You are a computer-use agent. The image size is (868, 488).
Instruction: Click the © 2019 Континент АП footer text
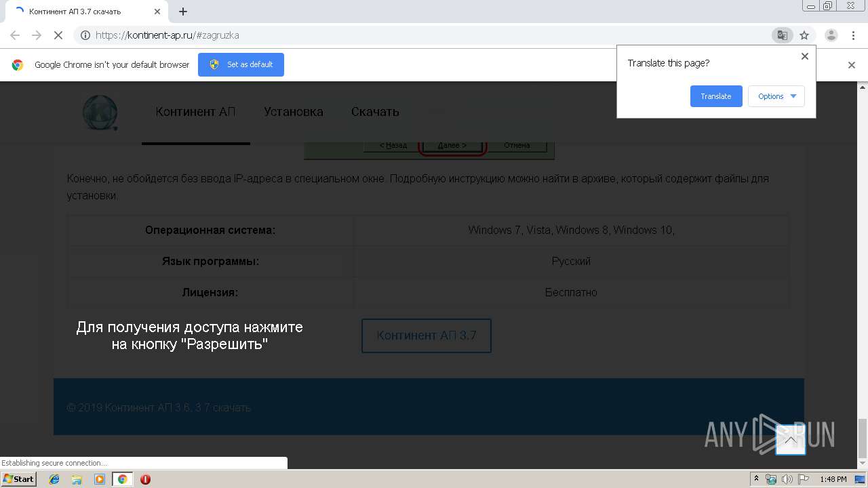[159, 407]
